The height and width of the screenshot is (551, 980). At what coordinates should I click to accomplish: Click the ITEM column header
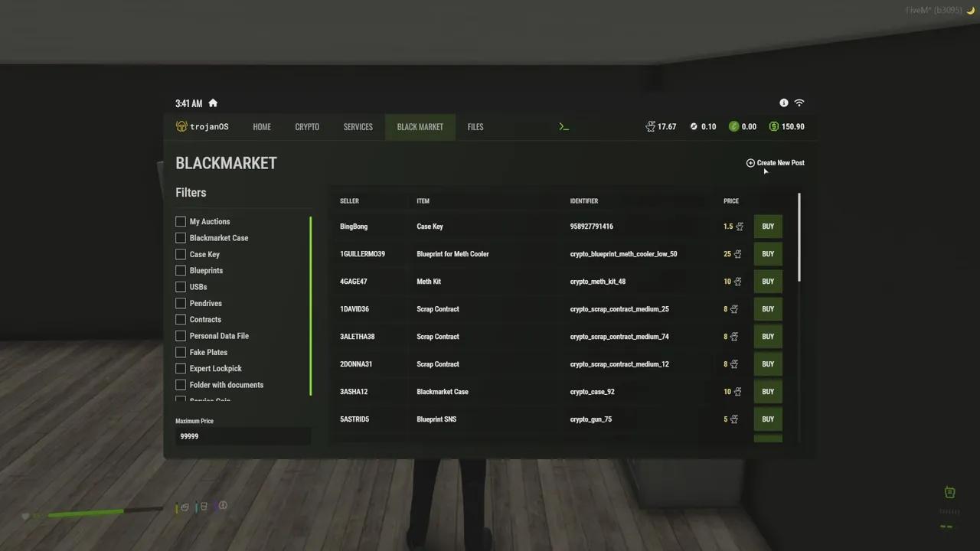pyautogui.click(x=423, y=201)
